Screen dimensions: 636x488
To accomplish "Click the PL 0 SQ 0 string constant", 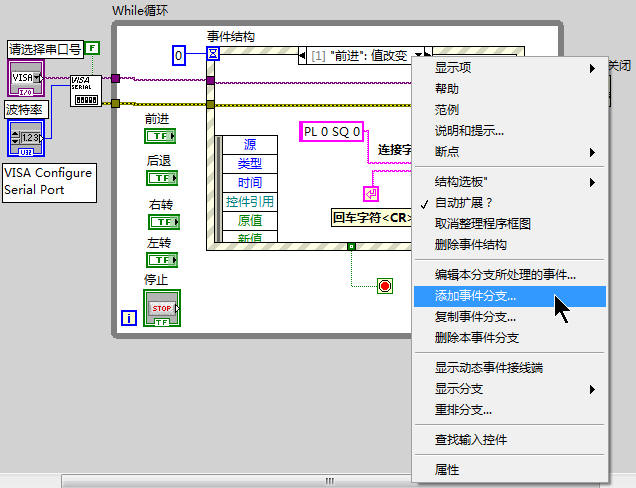I will click(332, 131).
